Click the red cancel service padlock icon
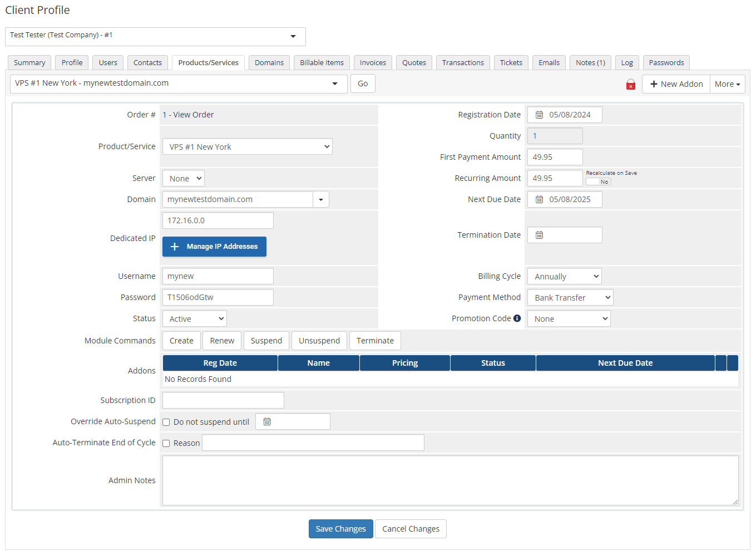Screen dimensions: 756x555 (x=630, y=84)
